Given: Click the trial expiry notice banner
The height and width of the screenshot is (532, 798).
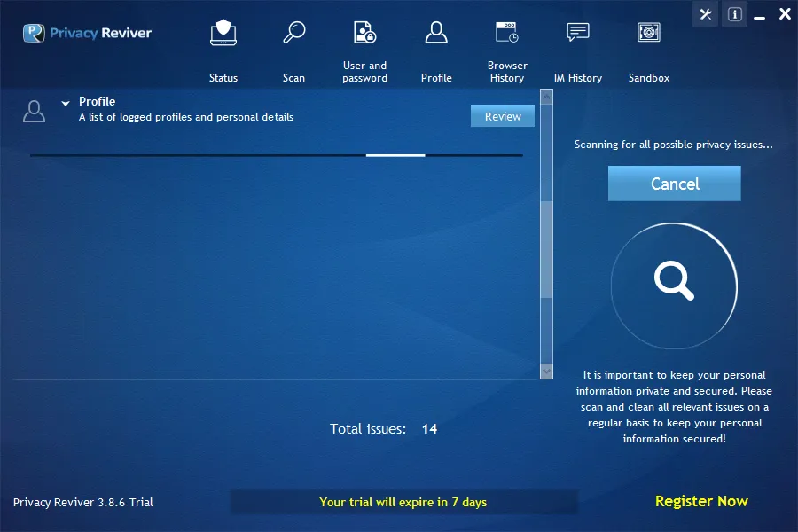Looking at the screenshot, I should pos(403,502).
